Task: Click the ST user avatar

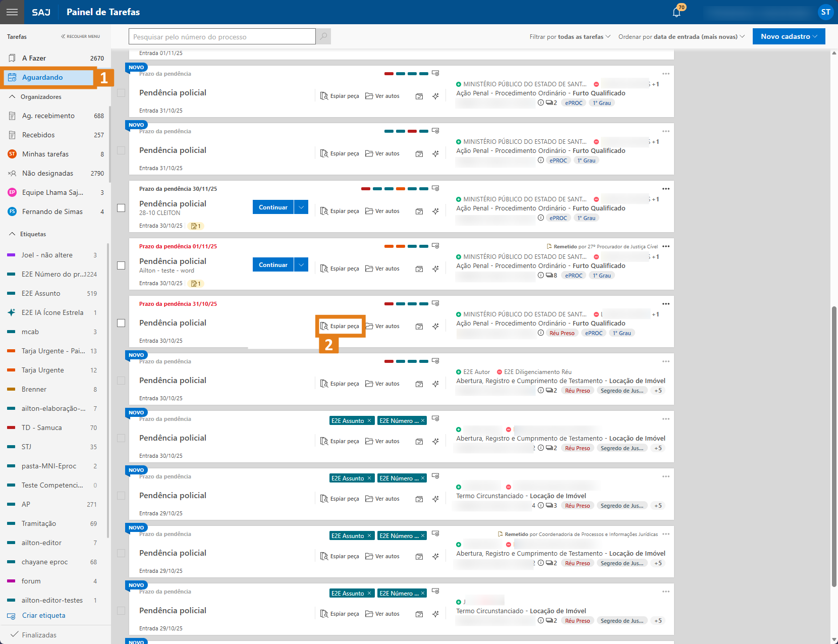Action: (825, 12)
